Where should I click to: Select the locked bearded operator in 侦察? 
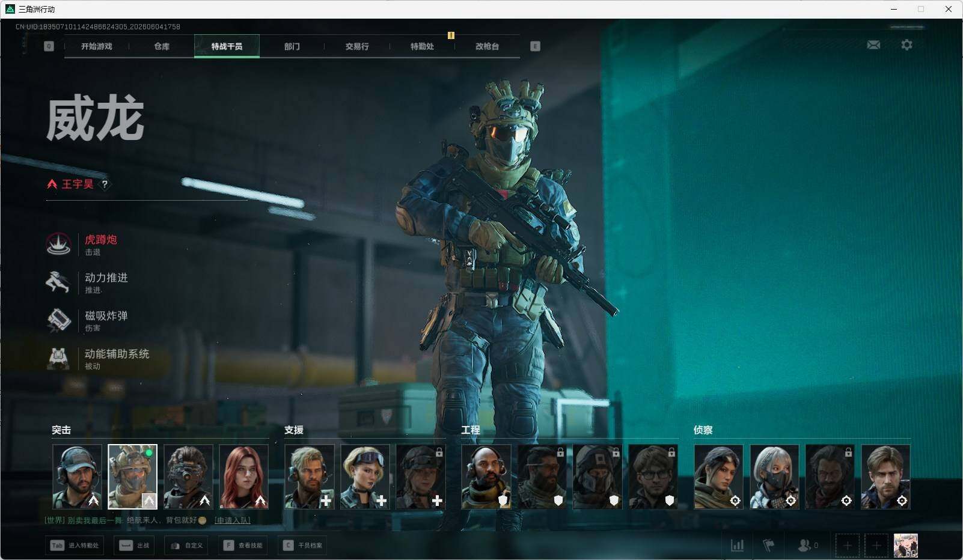(830, 477)
